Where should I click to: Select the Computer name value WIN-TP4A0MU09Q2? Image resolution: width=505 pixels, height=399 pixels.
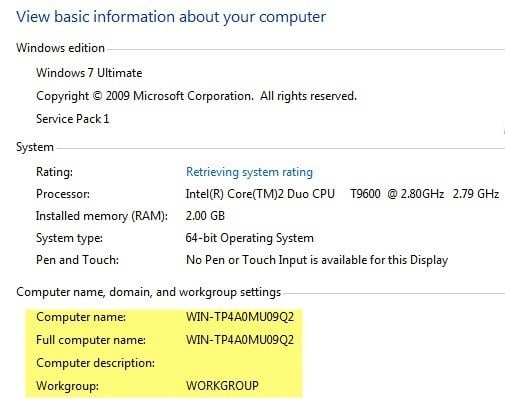240,317
